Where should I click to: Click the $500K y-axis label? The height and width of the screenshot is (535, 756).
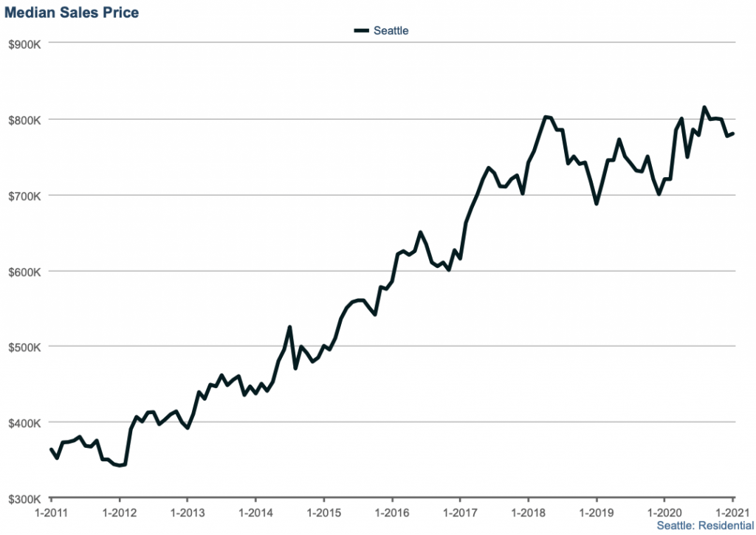click(x=23, y=346)
